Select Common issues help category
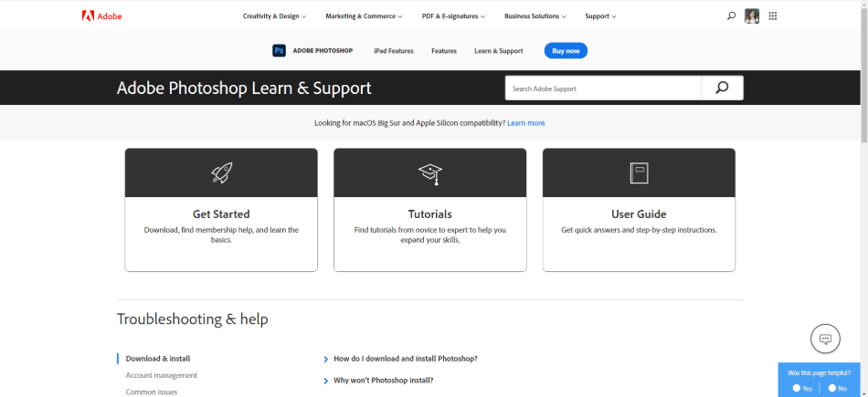Image resolution: width=868 pixels, height=397 pixels. tap(151, 392)
